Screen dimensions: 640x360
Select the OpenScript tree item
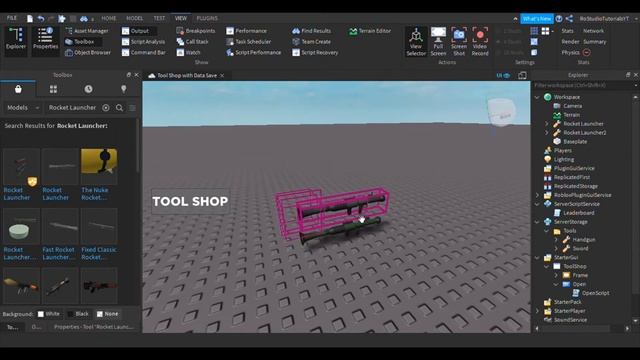[591, 293]
